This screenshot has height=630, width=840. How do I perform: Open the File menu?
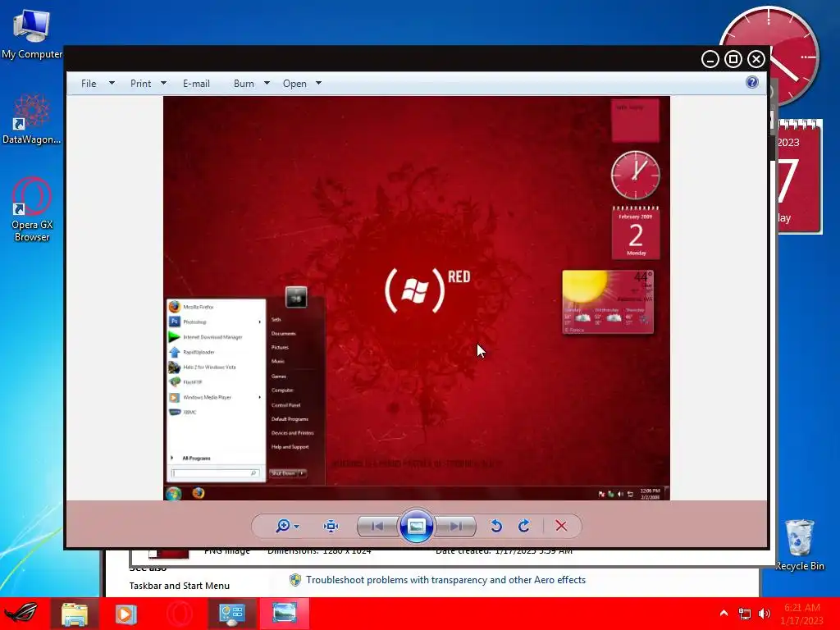pos(89,84)
